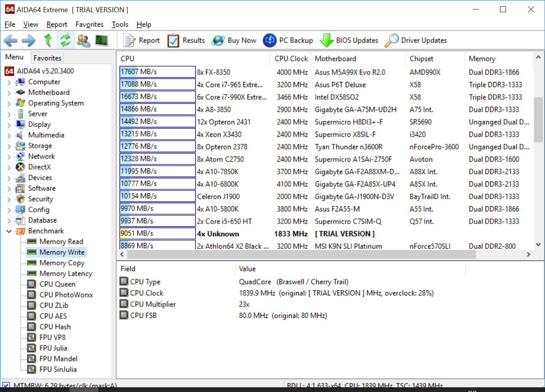Click the Buy Now globe icon
Screen dimensions: 545x392
(x=218, y=40)
